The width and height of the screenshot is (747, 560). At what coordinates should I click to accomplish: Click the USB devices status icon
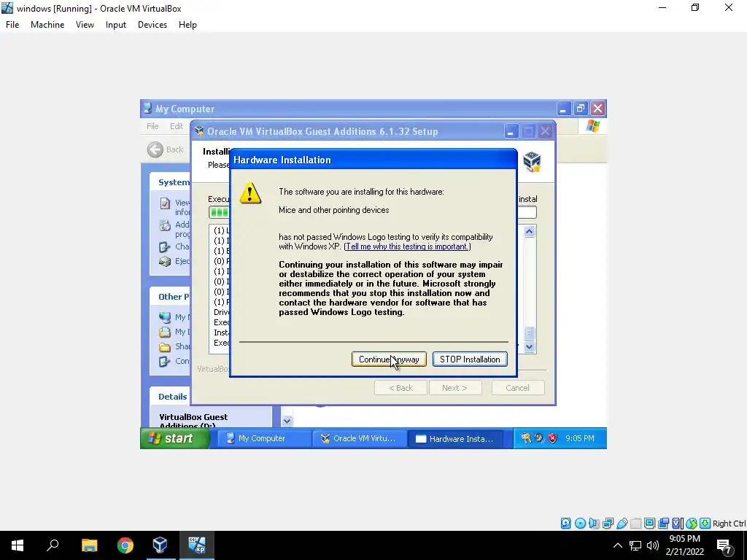[622, 524]
